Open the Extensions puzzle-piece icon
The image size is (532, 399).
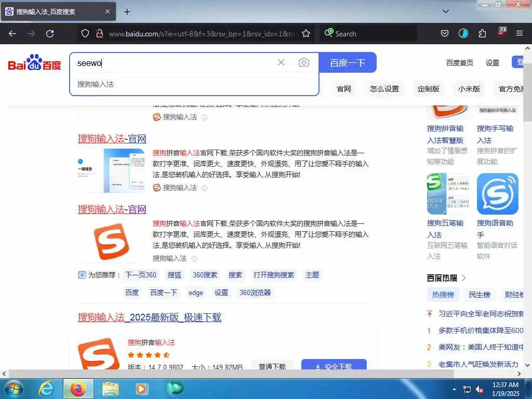coord(482,34)
